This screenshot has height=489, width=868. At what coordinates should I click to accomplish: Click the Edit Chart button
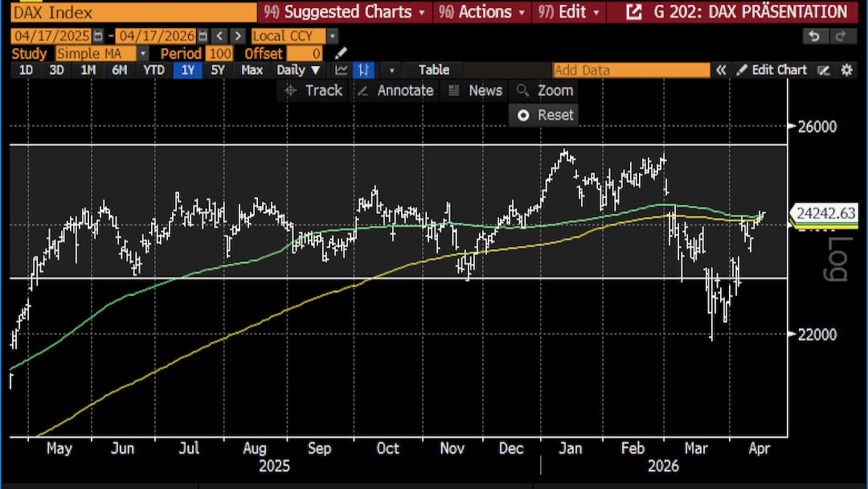click(772, 70)
